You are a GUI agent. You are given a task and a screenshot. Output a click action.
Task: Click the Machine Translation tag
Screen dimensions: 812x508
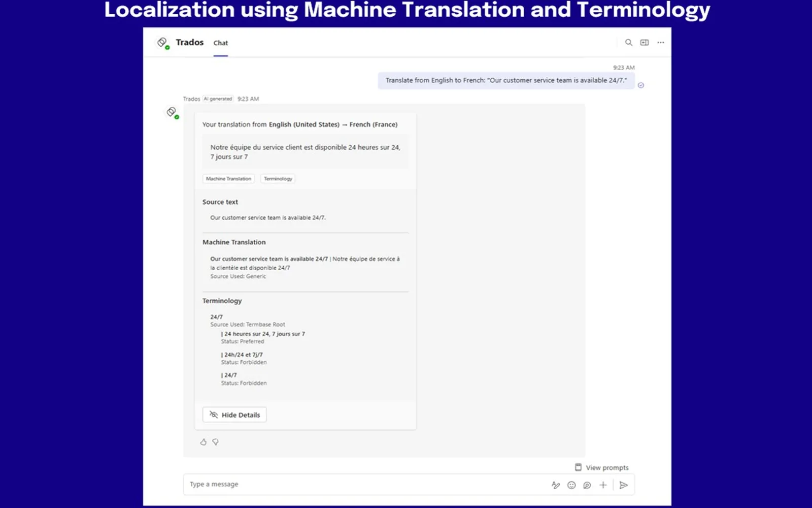pos(228,179)
